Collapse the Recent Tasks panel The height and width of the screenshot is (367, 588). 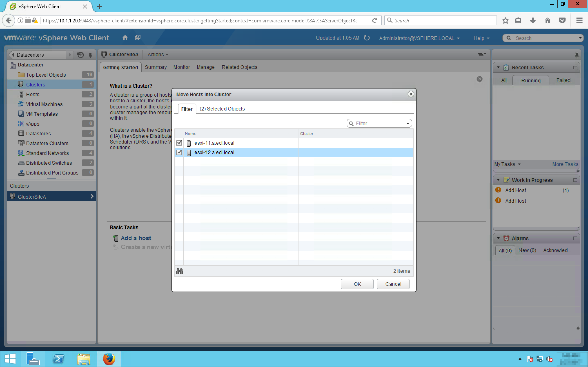[498, 67]
